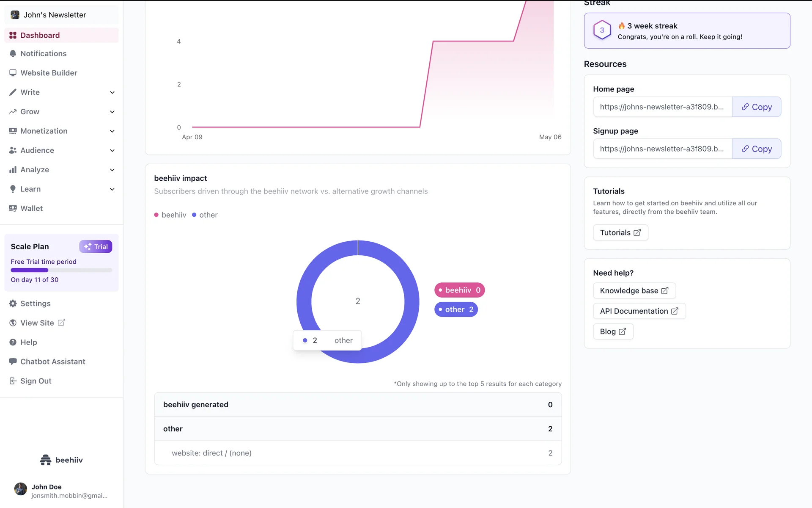Image resolution: width=812 pixels, height=508 pixels.
Task: Click the Free Trial progress bar
Action: pyautogui.click(x=61, y=270)
